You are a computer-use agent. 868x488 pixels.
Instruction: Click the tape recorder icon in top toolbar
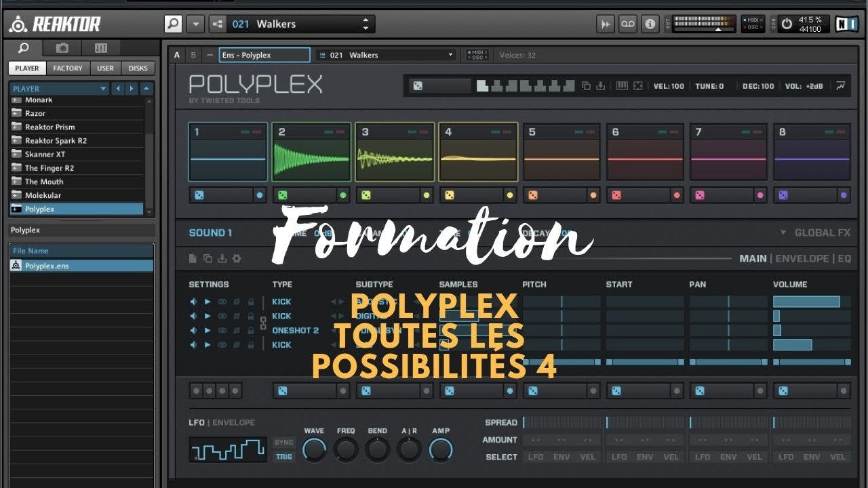point(628,24)
